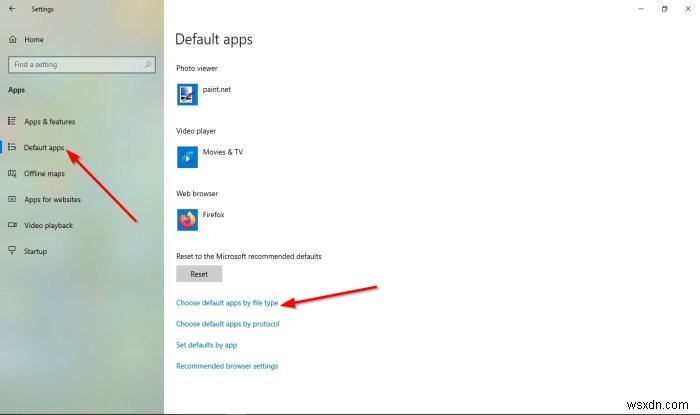Open Offline maps settings page
Viewport: 700px width, 415px height.
(x=44, y=173)
